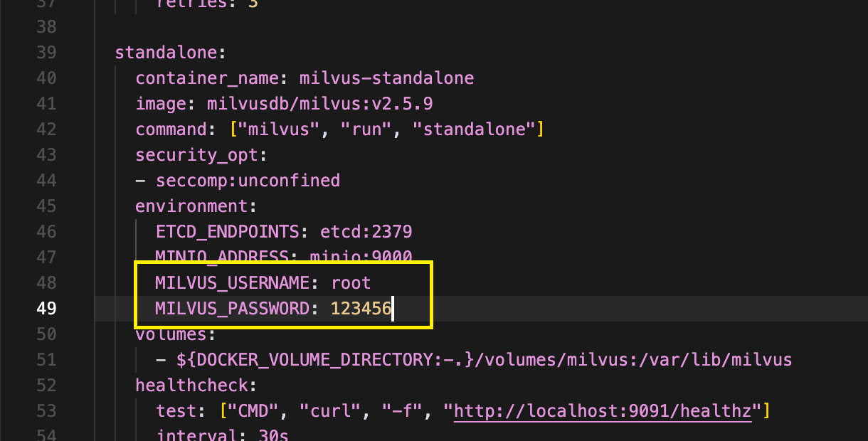Click the 'seccomp:unconfined' entry

[248, 180]
